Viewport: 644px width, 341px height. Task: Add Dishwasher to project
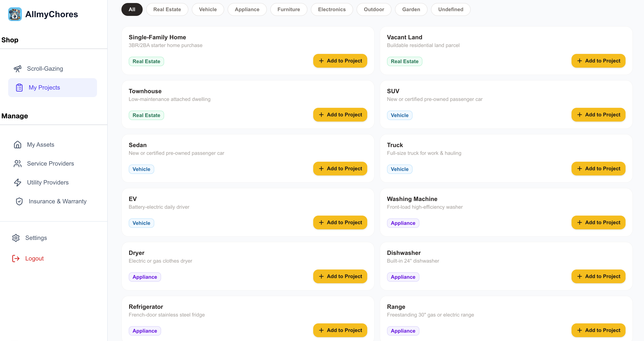598,276
